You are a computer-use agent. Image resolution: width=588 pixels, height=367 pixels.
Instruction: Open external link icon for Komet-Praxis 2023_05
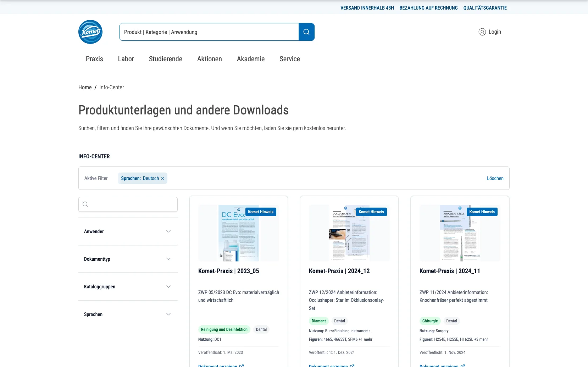(x=242, y=366)
